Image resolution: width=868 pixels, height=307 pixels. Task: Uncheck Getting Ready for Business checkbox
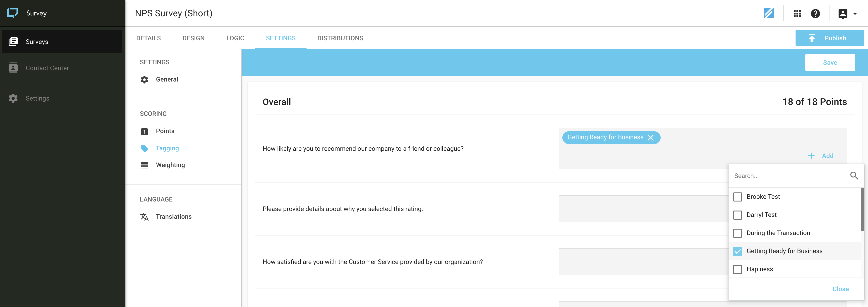pos(738,251)
